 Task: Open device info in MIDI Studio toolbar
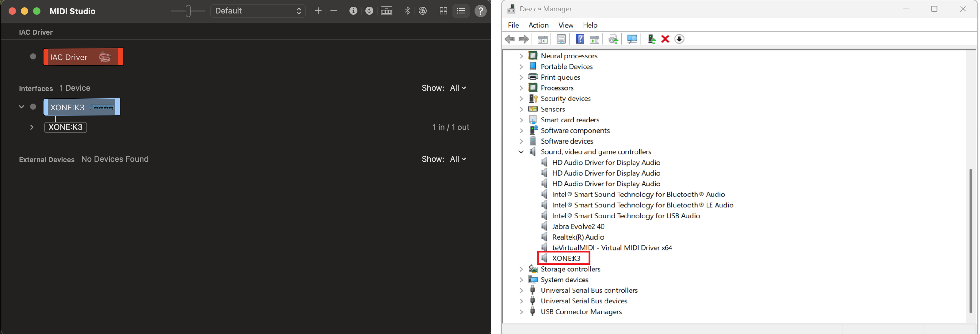[x=353, y=11]
